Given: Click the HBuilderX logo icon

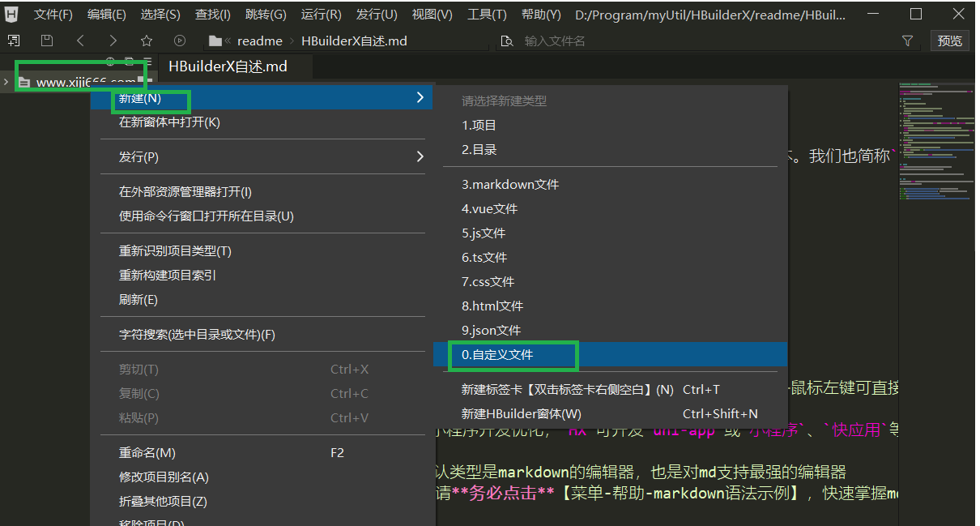Looking at the screenshot, I should [12, 14].
